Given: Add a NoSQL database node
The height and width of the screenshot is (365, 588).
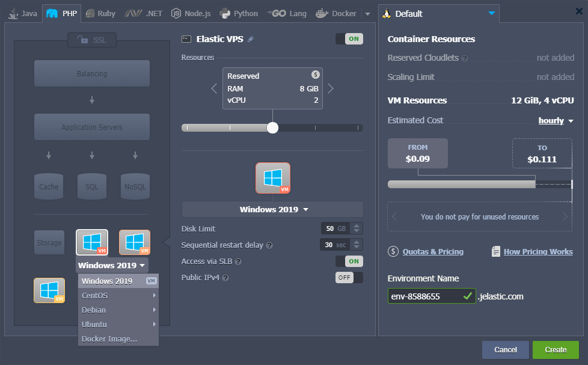Looking at the screenshot, I should tap(135, 186).
